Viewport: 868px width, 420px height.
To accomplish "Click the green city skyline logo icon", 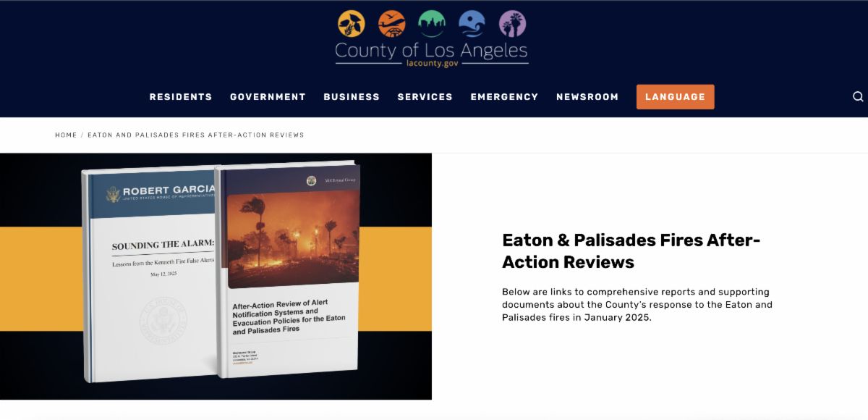I will [x=431, y=24].
